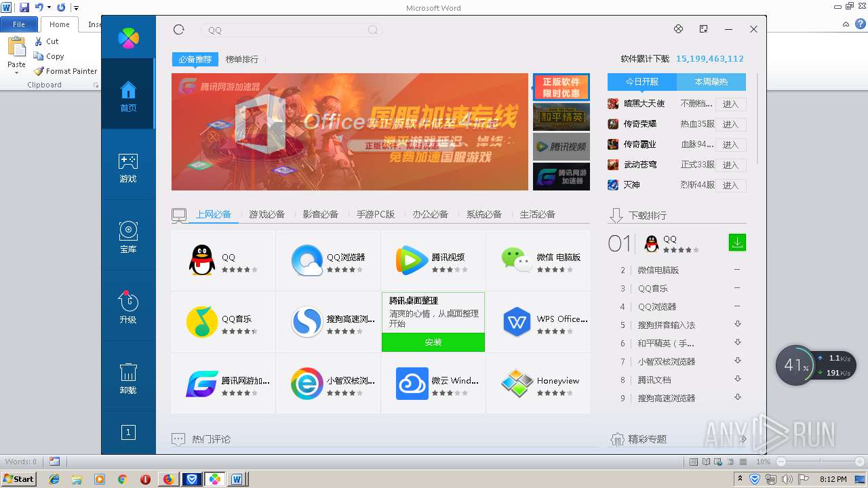
Task: Select the QQ penguin app tile
Action: pos(223,261)
